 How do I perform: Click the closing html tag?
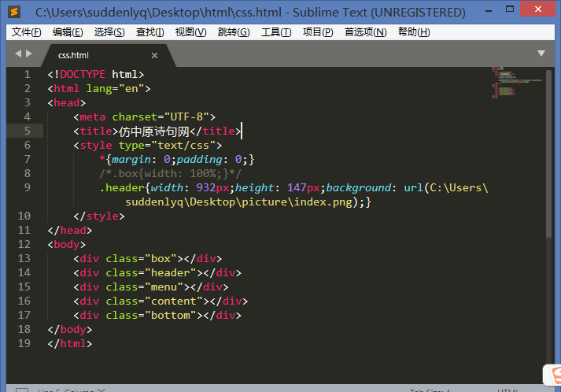point(70,344)
